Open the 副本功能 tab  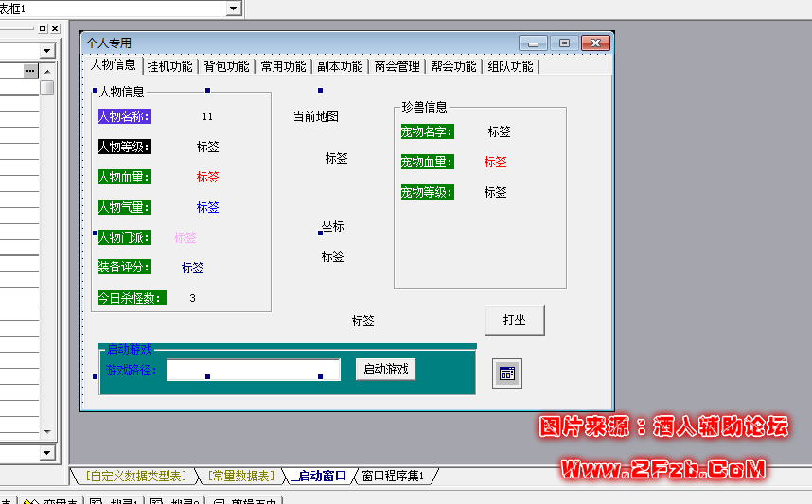(340, 66)
